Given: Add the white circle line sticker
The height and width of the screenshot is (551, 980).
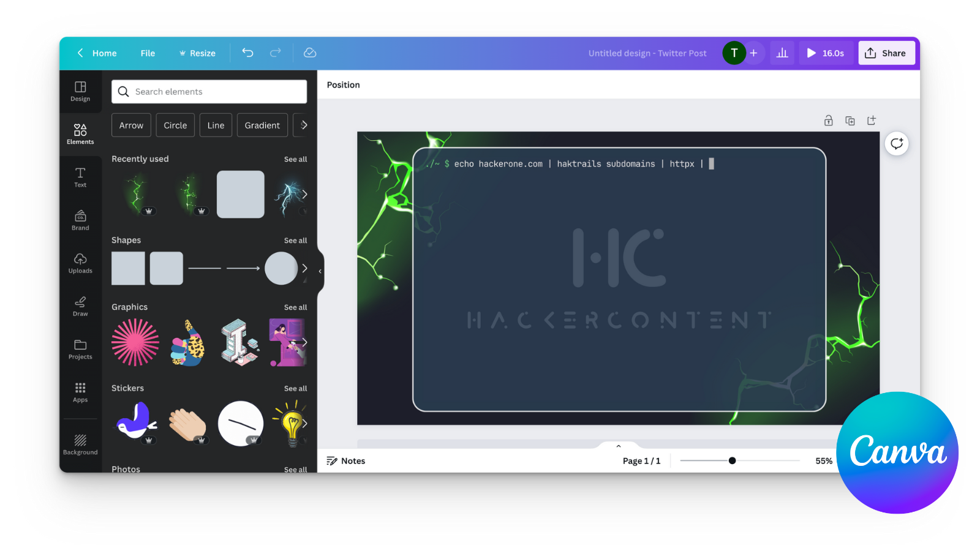Looking at the screenshot, I should (x=241, y=424).
